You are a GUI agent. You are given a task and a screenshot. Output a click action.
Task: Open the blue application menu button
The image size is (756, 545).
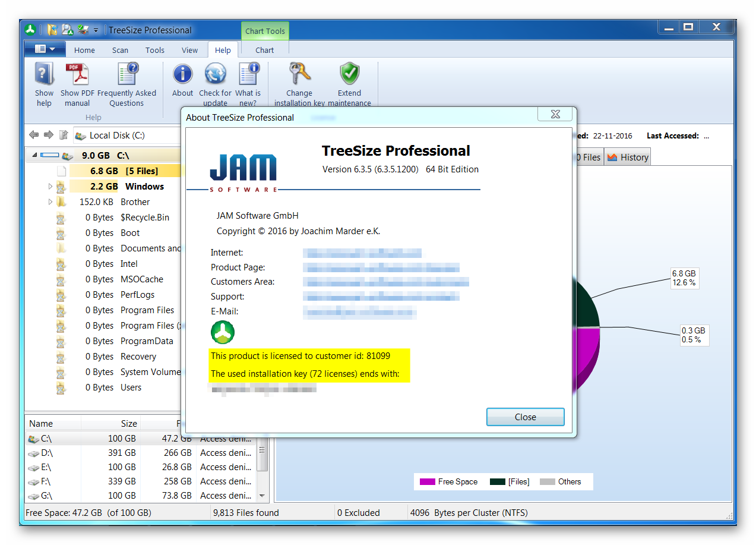click(x=45, y=49)
